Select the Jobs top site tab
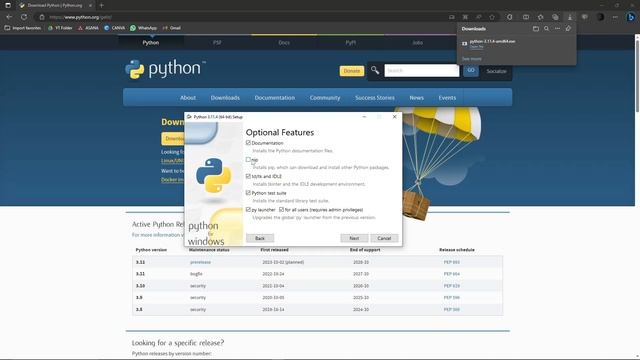This screenshot has height=360, width=640. (x=417, y=42)
